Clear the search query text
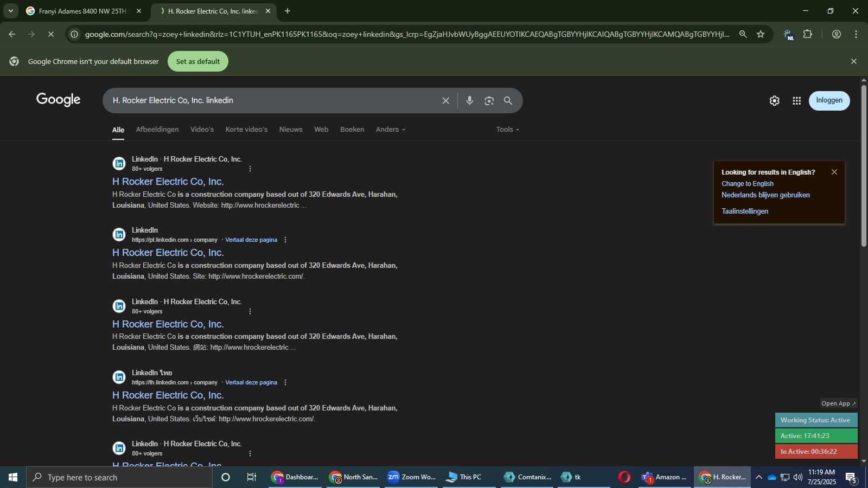 [446, 100]
